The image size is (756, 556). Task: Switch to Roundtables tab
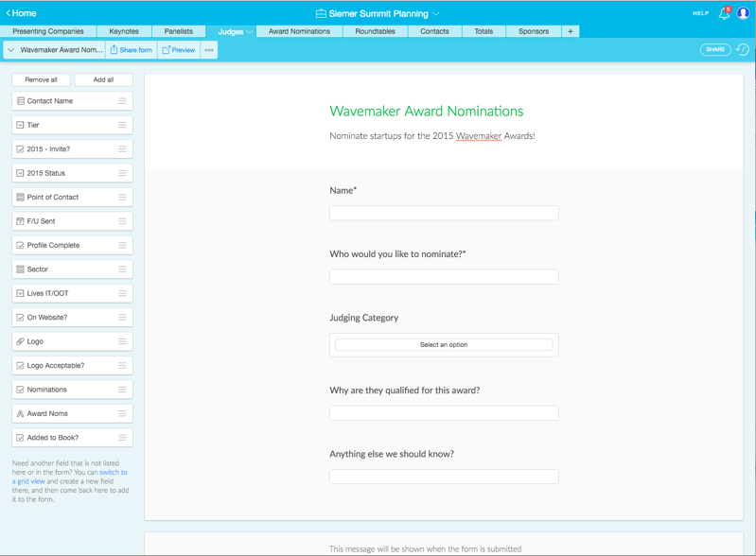tap(375, 31)
